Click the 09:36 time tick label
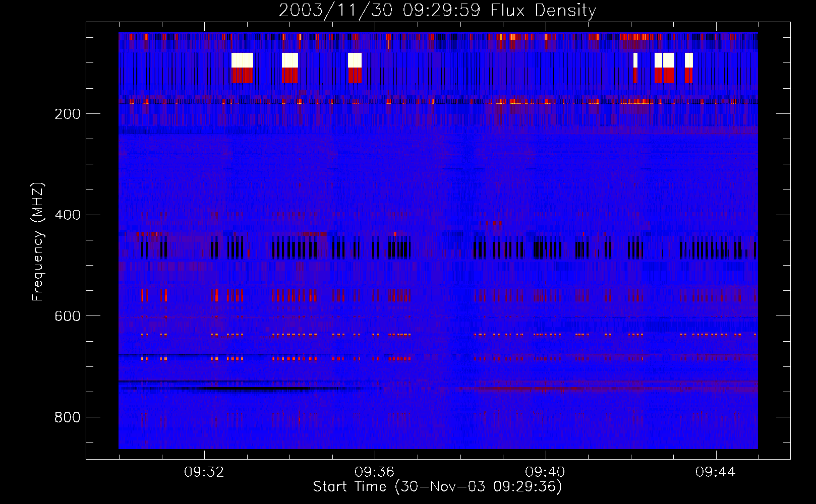The image size is (816, 504). coord(375,472)
